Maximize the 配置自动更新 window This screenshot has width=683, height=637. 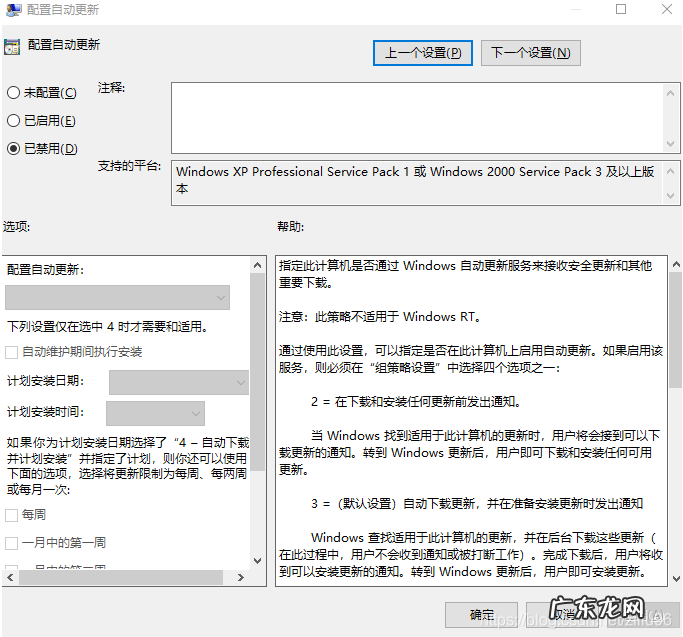[x=621, y=9]
